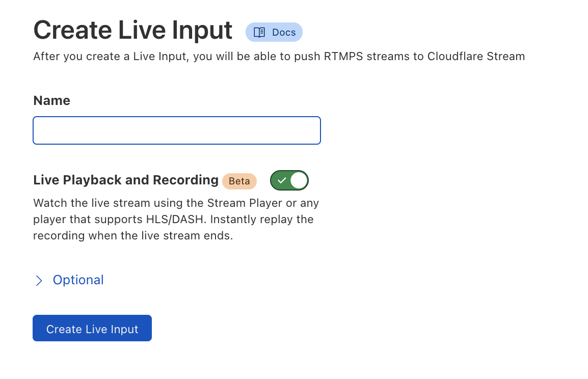Click inside the Name input field
588x379 pixels.
[x=177, y=130]
